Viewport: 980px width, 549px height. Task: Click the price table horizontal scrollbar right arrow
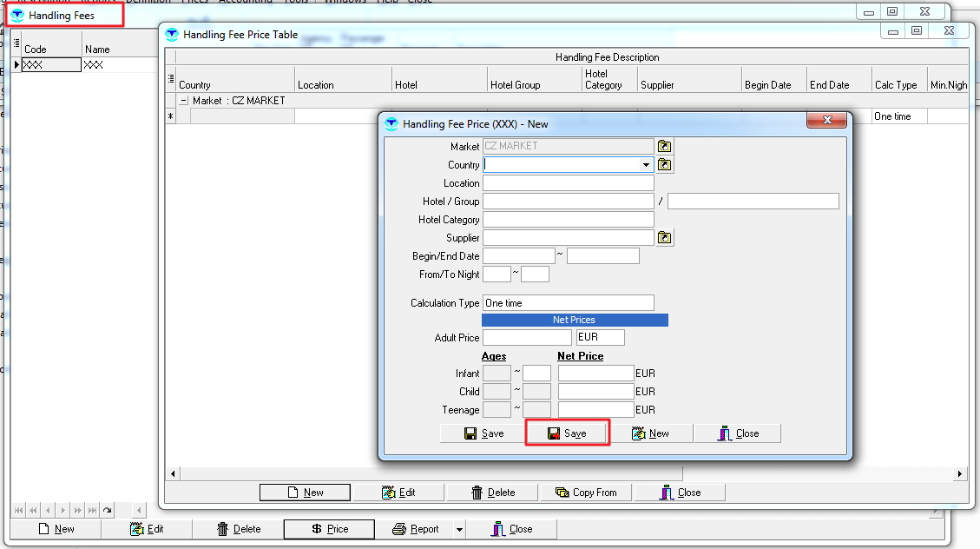click(x=960, y=473)
